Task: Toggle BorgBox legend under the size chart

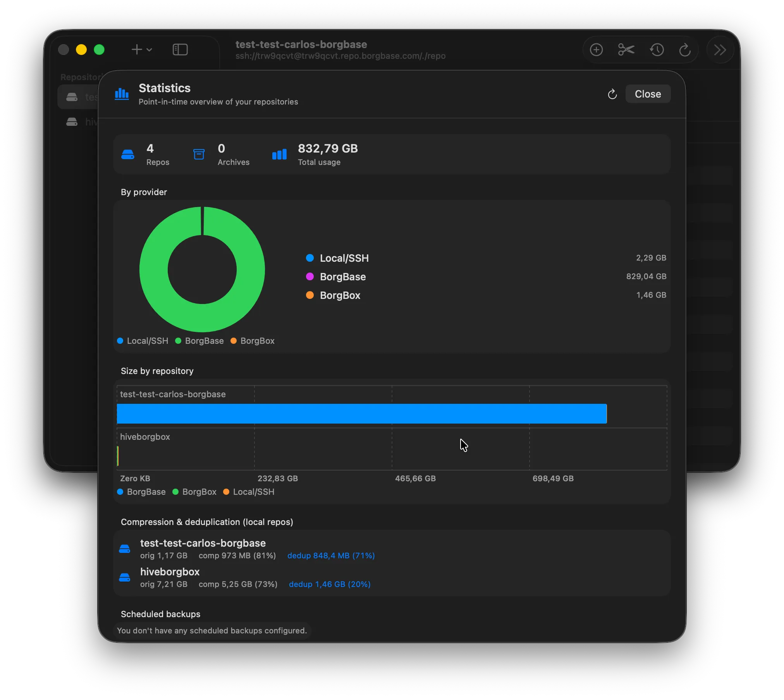Action: pyautogui.click(x=194, y=492)
